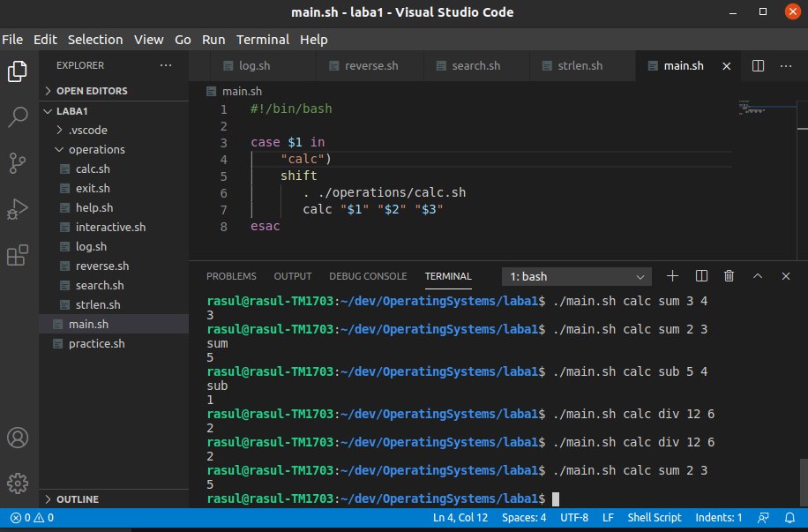Open the Edit menu

[x=45, y=40]
